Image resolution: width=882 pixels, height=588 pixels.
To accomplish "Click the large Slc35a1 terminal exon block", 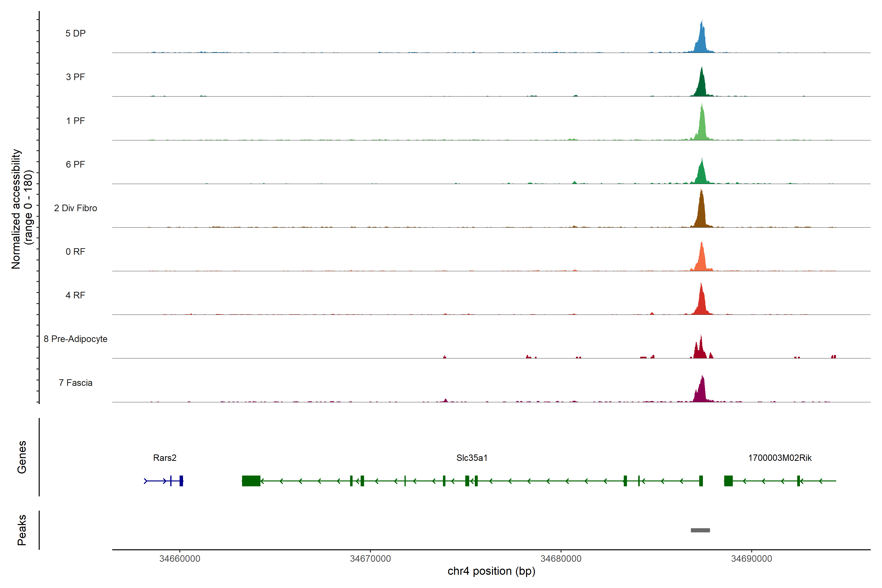I will point(251,481).
